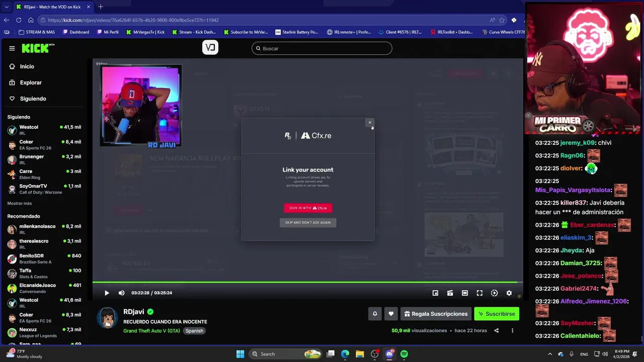The height and width of the screenshot is (362, 644).
Task: Open Microsoft Edge from taskbar
Action: pos(345,354)
